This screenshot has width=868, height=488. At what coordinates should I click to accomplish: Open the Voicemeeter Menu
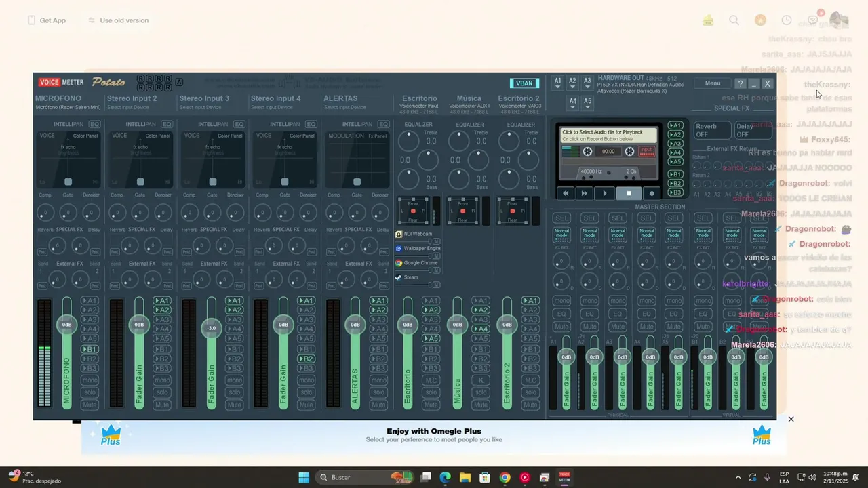tap(713, 83)
